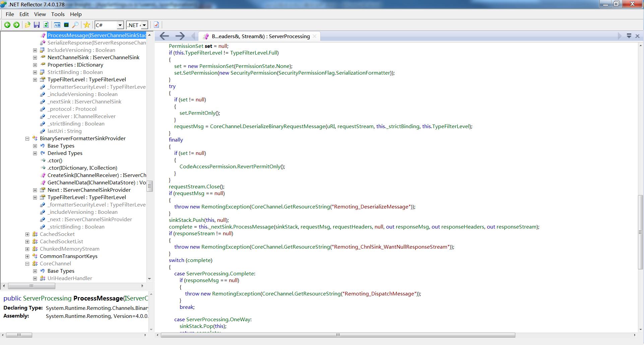
Task: Open search with the magnifying glass icon
Action: (x=75, y=25)
